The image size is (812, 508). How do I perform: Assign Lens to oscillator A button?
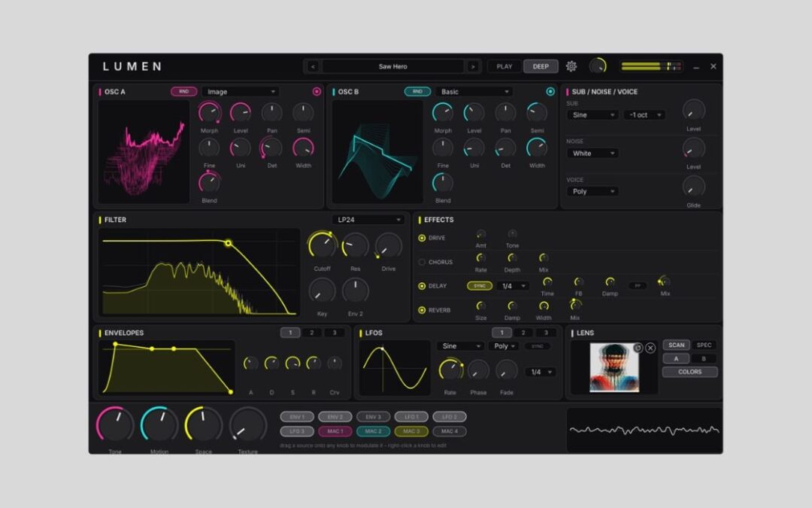676,359
